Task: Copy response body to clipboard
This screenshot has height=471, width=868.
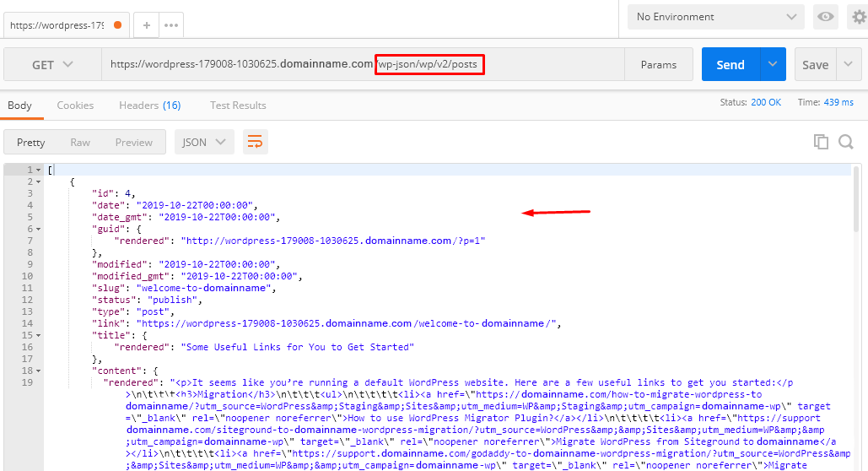Action: pyautogui.click(x=821, y=142)
